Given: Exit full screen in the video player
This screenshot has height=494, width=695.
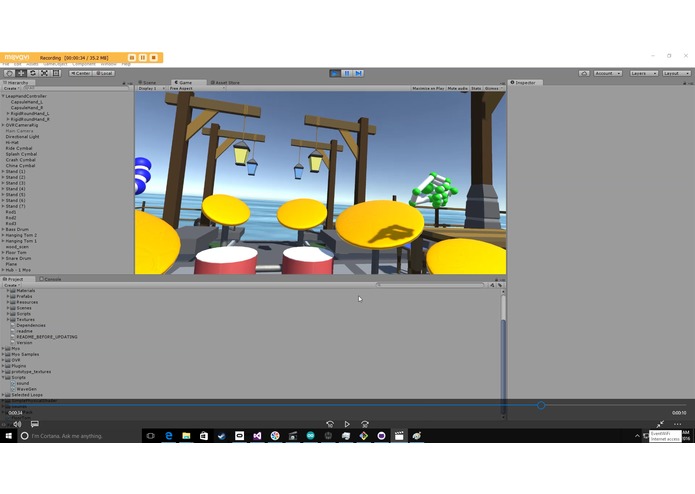Looking at the screenshot, I should (x=660, y=424).
